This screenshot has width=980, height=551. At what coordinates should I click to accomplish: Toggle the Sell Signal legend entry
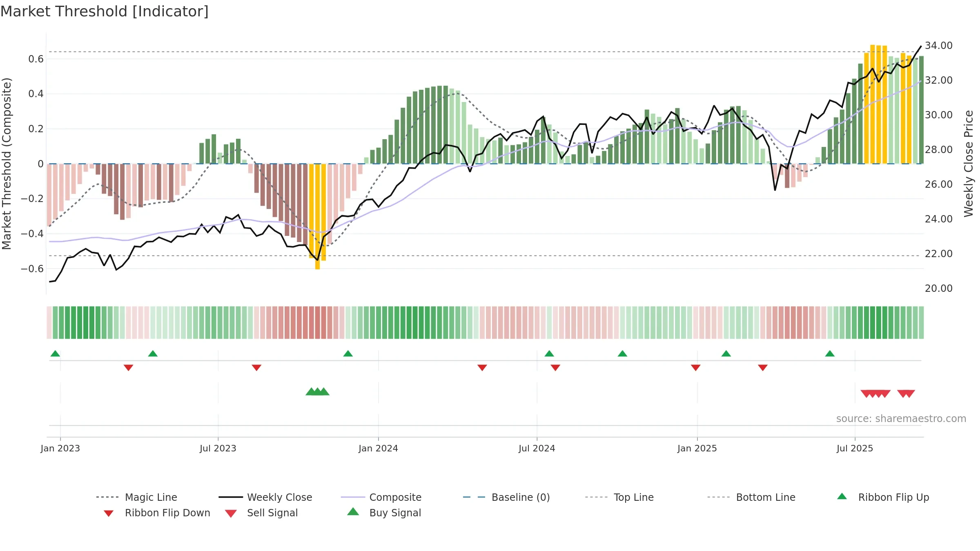point(261,513)
